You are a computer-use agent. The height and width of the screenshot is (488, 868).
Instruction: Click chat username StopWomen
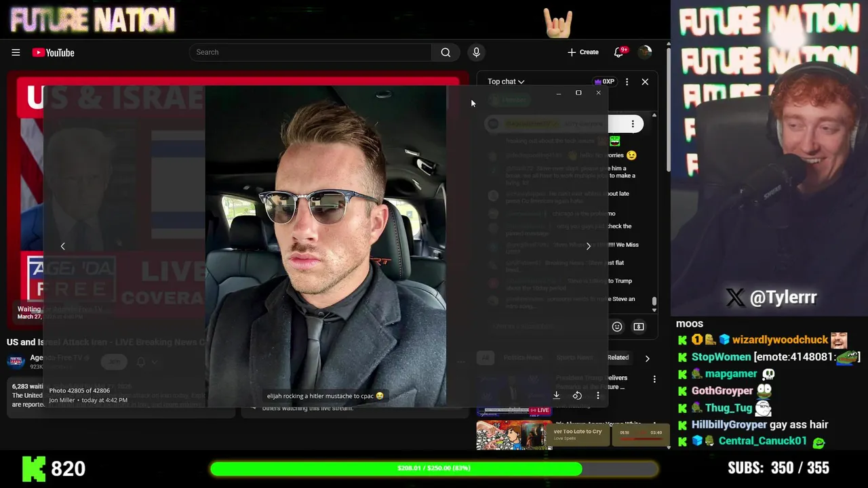721,357
